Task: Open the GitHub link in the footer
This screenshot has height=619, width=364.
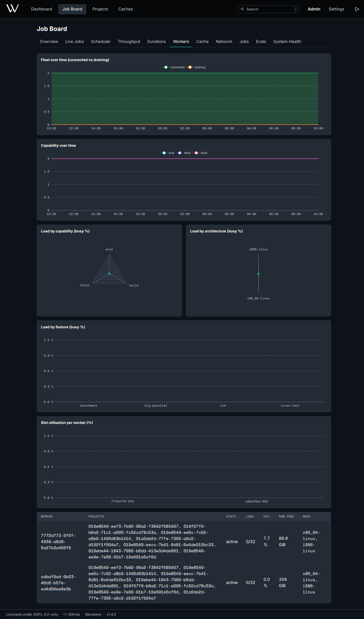Action: tap(72, 614)
